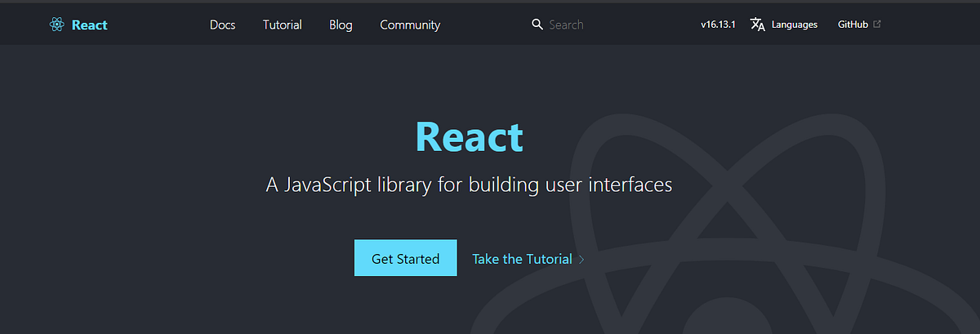Click the GitHub external link icon

point(877,24)
